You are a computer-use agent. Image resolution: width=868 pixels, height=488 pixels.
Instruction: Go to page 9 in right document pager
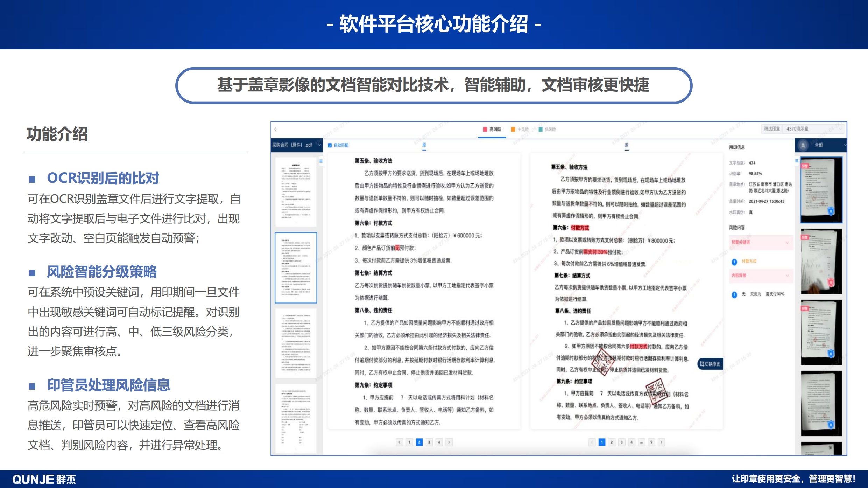click(651, 442)
